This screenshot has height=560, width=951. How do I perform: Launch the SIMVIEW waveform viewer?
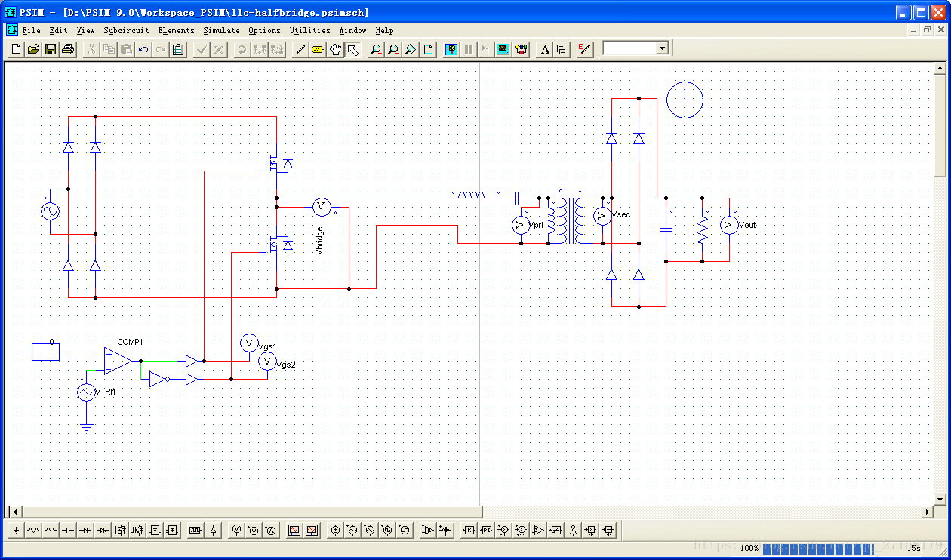(503, 49)
